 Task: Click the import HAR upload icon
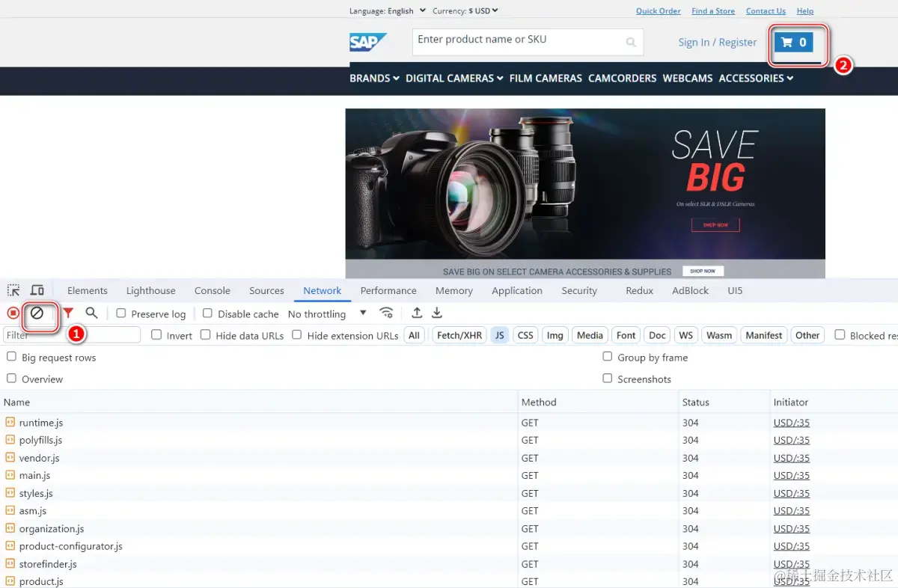pos(417,313)
